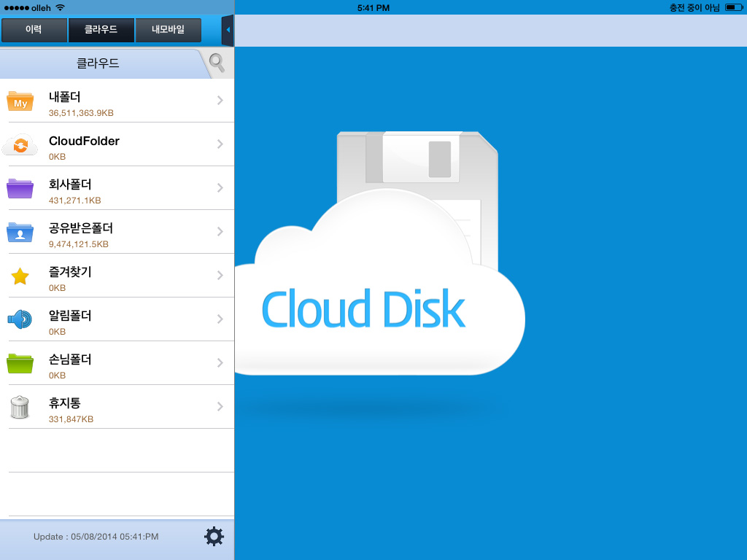The width and height of the screenshot is (747, 560).
Task: Click the blue 공유받은폴더 shared folder icon
Action: (20, 233)
